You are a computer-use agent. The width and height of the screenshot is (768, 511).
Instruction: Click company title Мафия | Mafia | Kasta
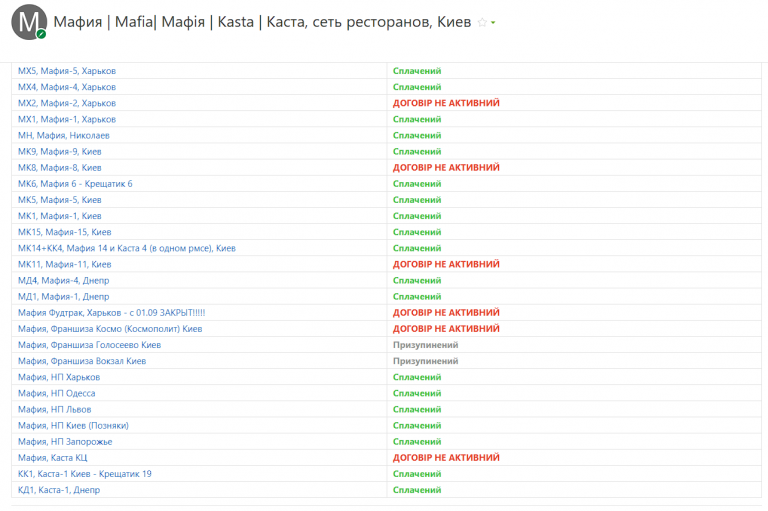[x=262, y=23]
